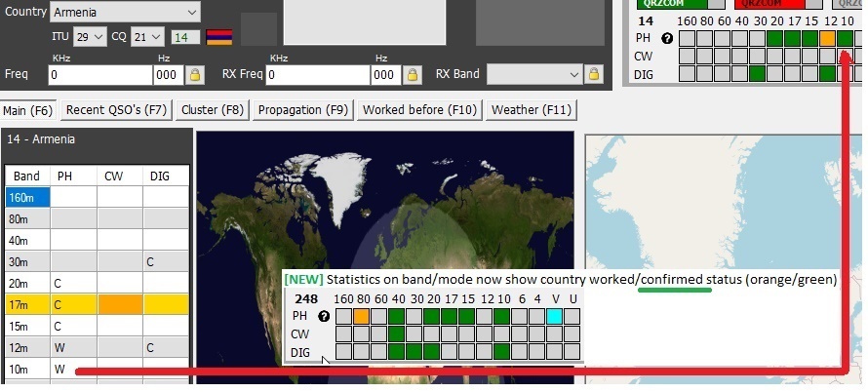Select the cyan PH V cell in the 248 grid

pos(554,316)
